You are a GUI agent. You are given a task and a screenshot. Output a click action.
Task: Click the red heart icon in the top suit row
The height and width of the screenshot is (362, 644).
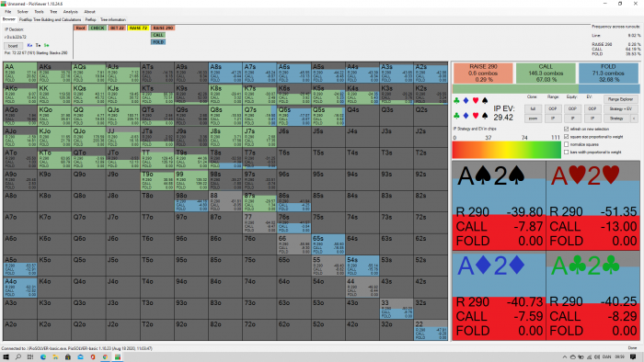tap(476, 100)
